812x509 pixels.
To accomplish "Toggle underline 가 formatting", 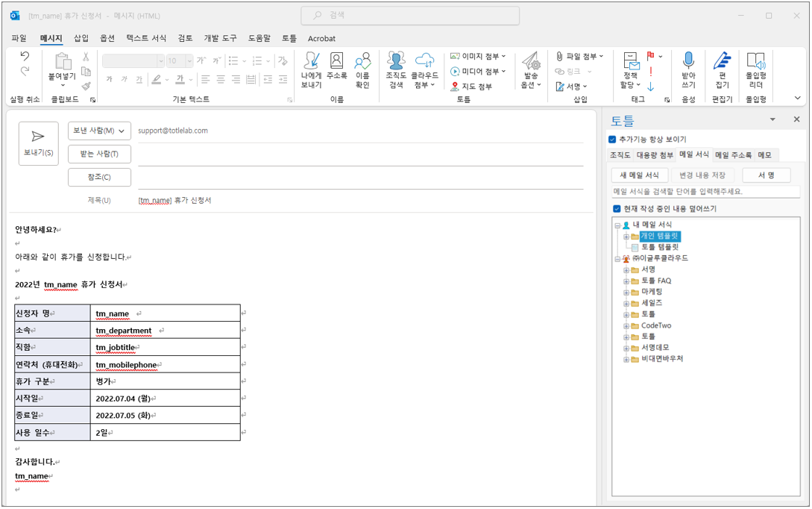I will pos(139,79).
